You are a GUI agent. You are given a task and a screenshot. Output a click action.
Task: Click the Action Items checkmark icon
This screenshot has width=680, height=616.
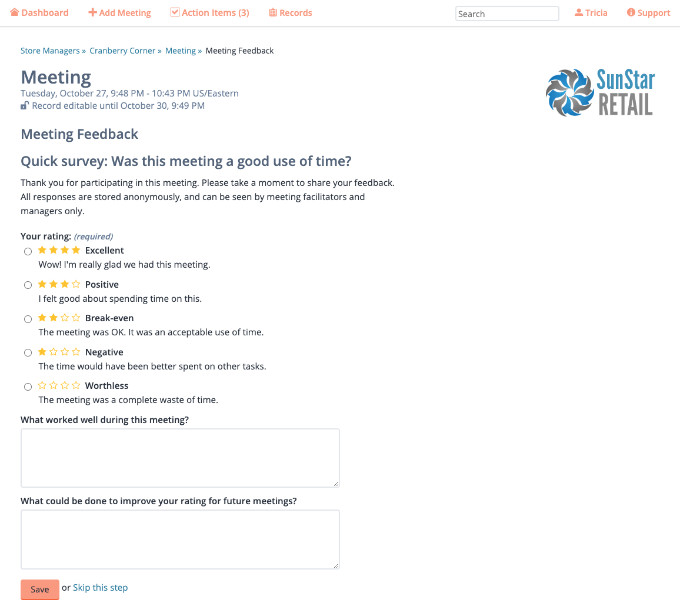click(x=175, y=12)
